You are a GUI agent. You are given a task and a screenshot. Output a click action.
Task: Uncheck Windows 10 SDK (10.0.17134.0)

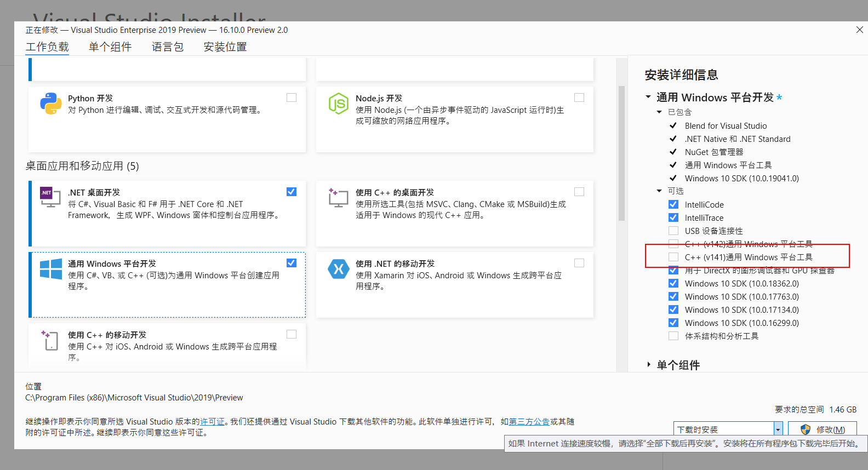673,309
